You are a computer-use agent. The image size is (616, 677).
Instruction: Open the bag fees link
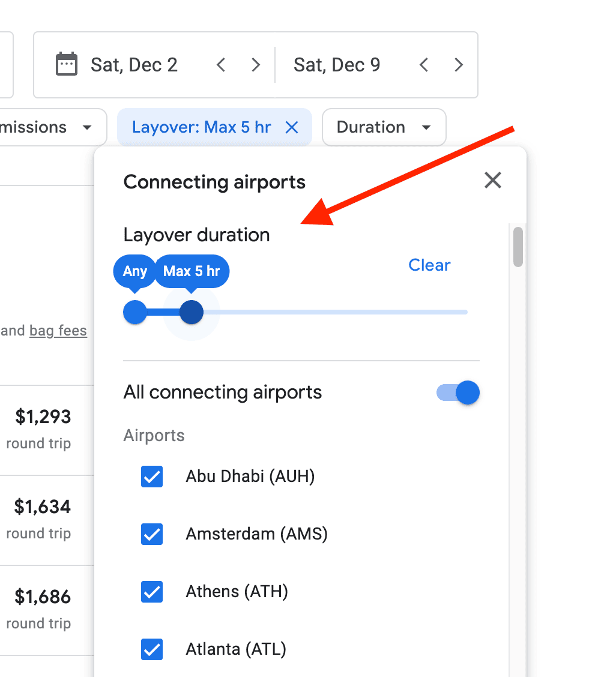pyautogui.click(x=58, y=331)
